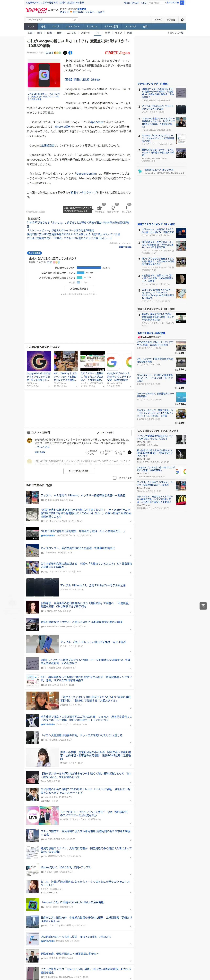Expand 返信 28件 replies
This screenshot has height=980, width=210.
(40, 452)
